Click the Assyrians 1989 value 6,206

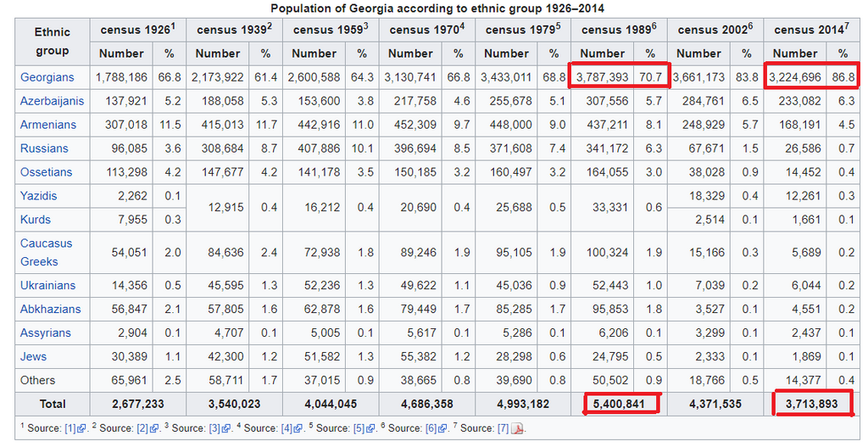pos(614,332)
